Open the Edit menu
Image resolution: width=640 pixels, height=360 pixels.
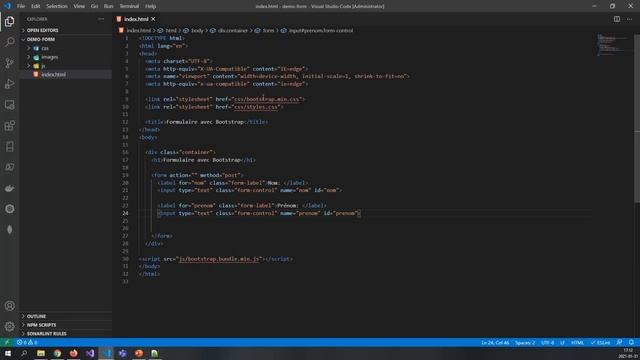pos(36,6)
